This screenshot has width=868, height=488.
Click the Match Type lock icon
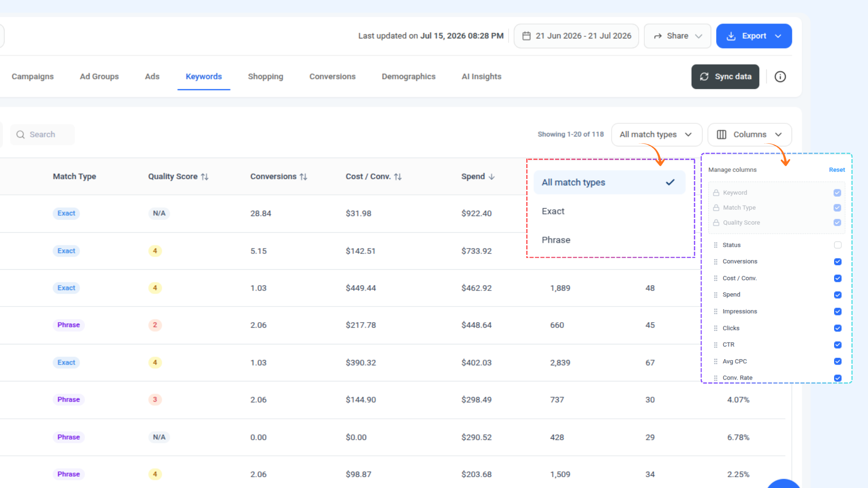coord(716,208)
